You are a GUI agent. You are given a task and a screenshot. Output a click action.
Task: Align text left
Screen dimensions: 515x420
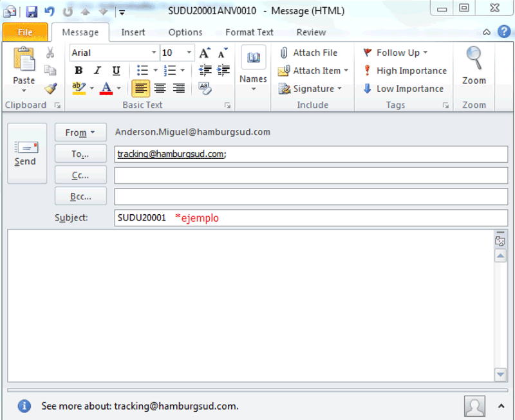(x=141, y=89)
